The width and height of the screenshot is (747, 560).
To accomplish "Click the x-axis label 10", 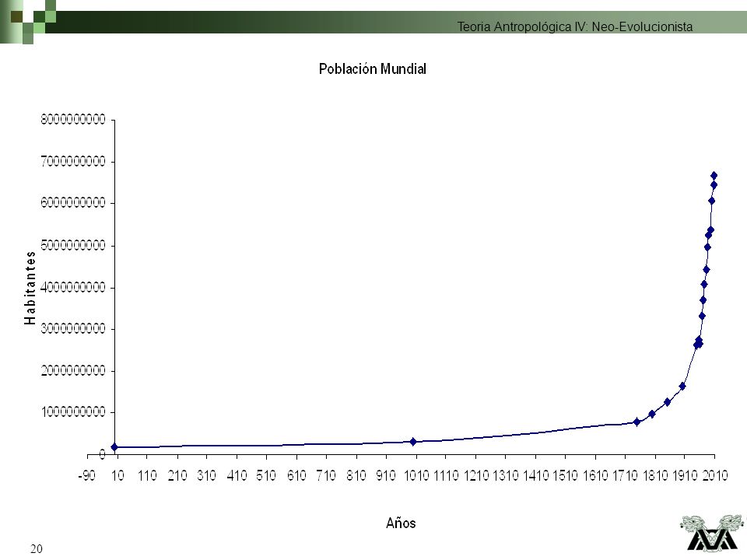I will click(117, 475).
